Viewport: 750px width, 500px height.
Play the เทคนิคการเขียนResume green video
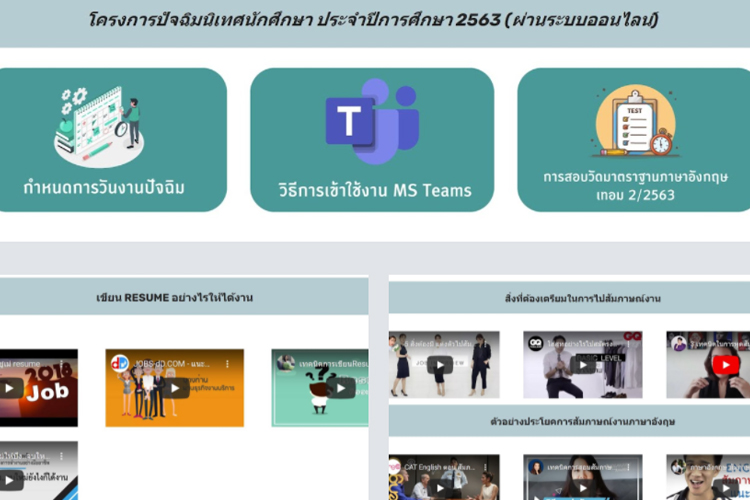[x=341, y=388]
